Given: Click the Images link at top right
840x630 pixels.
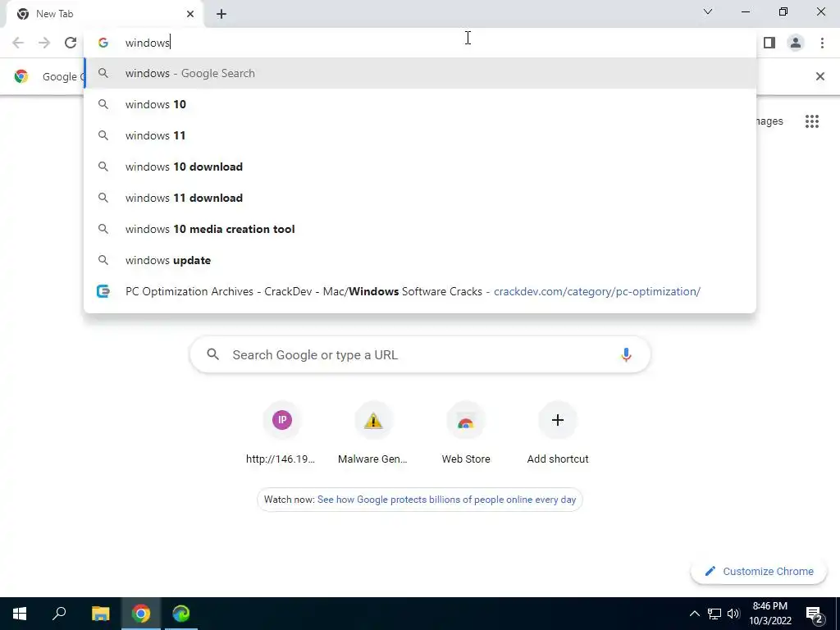Looking at the screenshot, I should pyautogui.click(x=769, y=121).
